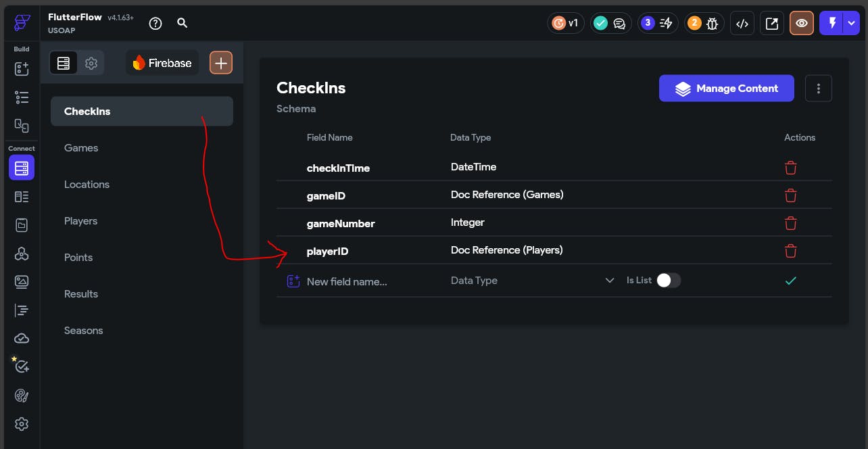This screenshot has height=449, width=868.
Task: Open the run mode dropdown arrow
Action: pyautogui.click(x=851, y=24)
